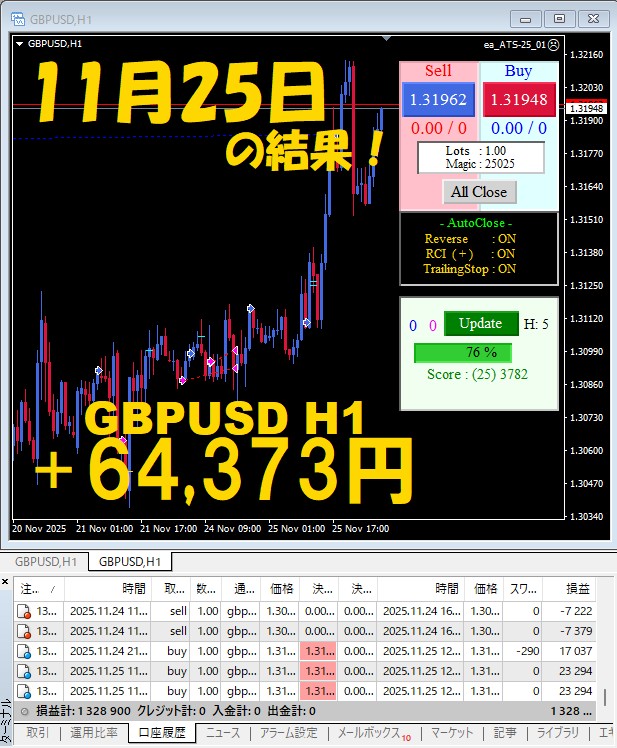Click the 損益計 summary row circle icon
617x748 pixels.
click(24, 711)
